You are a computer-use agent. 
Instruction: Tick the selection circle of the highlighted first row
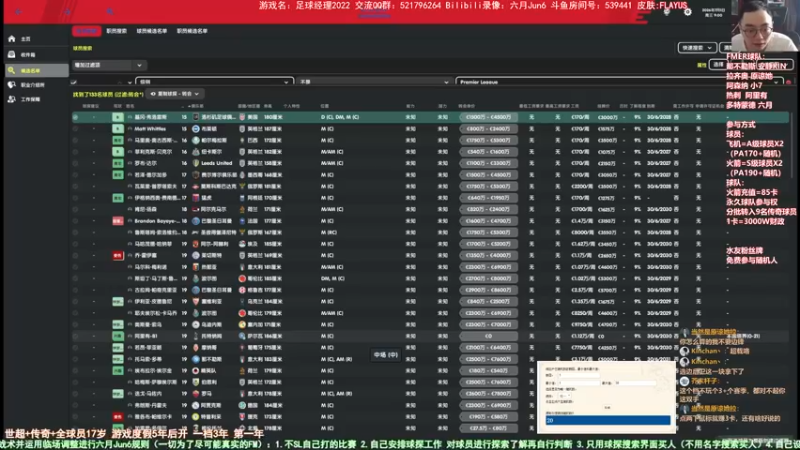(x=76, y=117)
